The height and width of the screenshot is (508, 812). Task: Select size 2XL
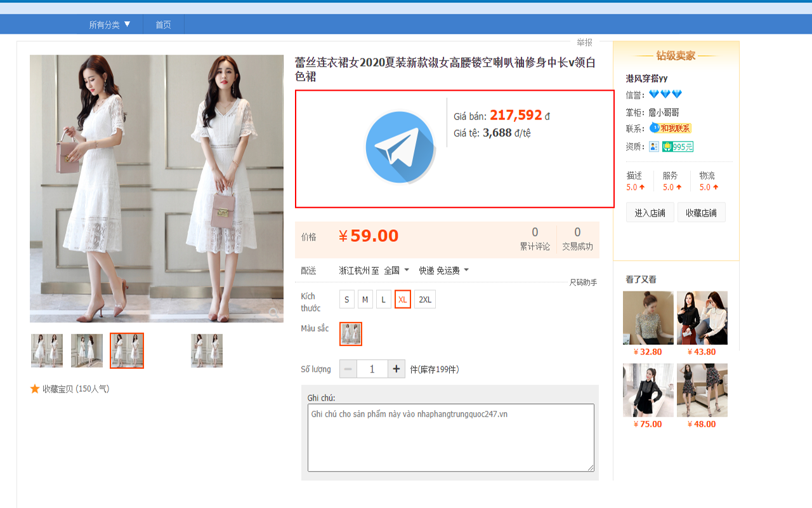click(425, 300)
